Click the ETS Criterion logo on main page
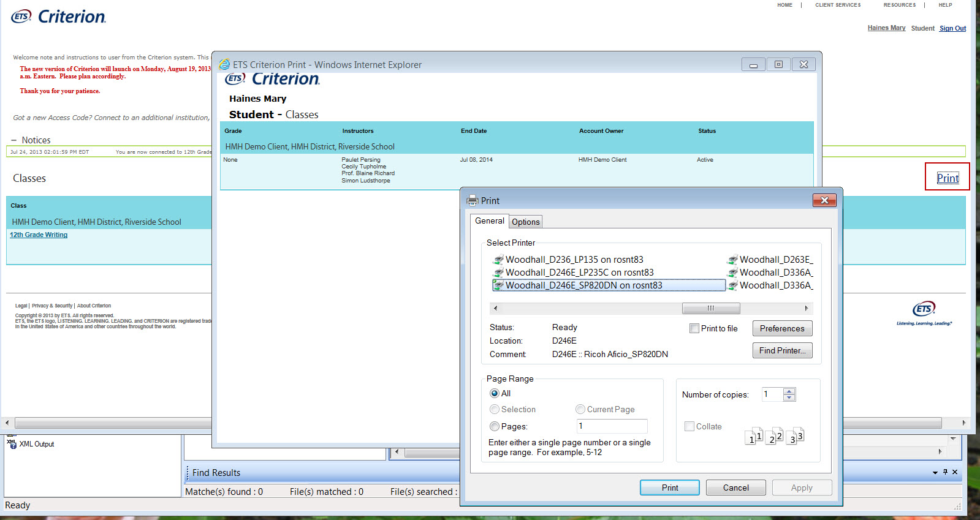This screenshot has height=520, width=980. point(58,17)
